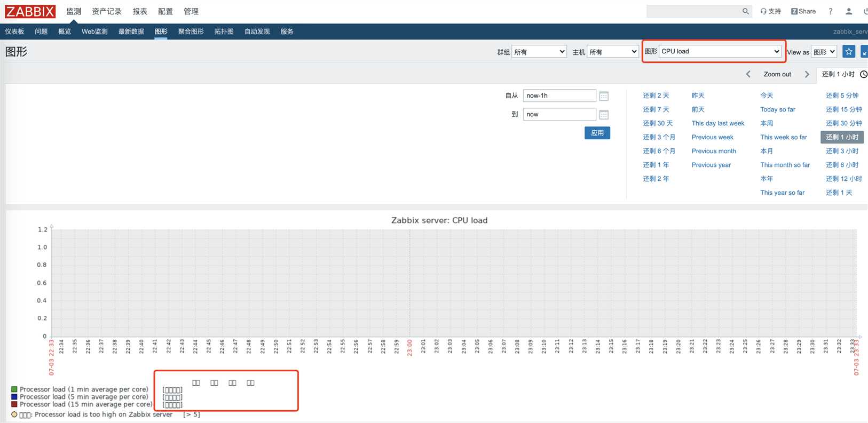Select 还剩 30 分钟 time range
Viewport: 868px width, 423px height.
844,123
